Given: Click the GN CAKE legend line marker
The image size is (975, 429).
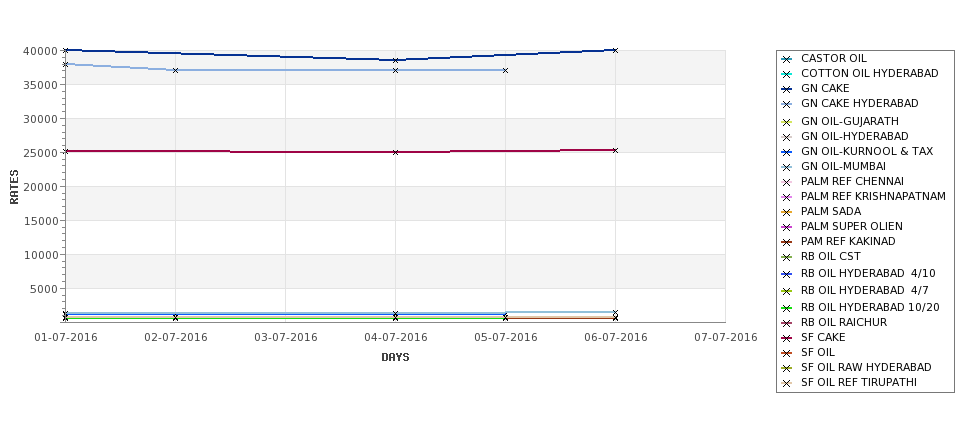Looking at the screenshot, I should 787,89.
